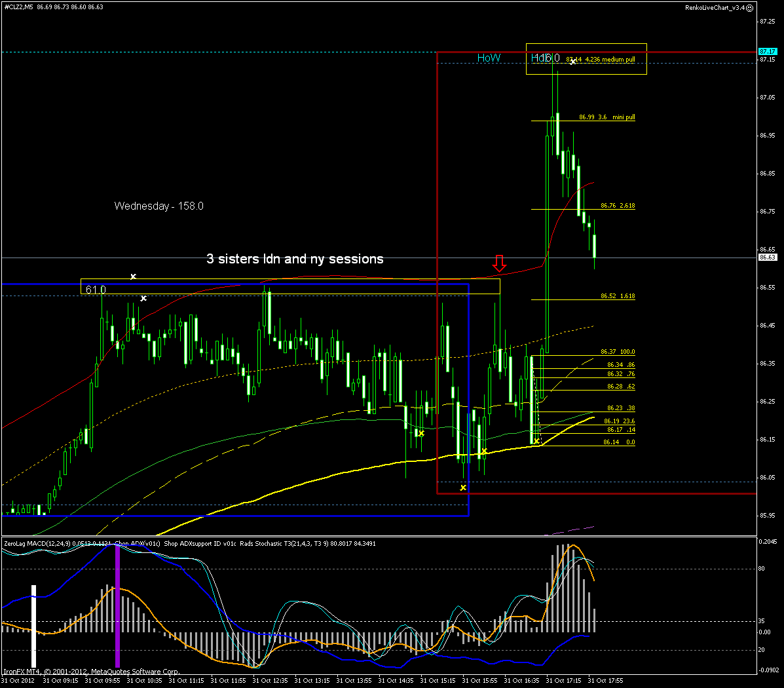Select the '31 Oct 15:15' time axis label
This screenshot has width=784, height=688.
point(438,681)
